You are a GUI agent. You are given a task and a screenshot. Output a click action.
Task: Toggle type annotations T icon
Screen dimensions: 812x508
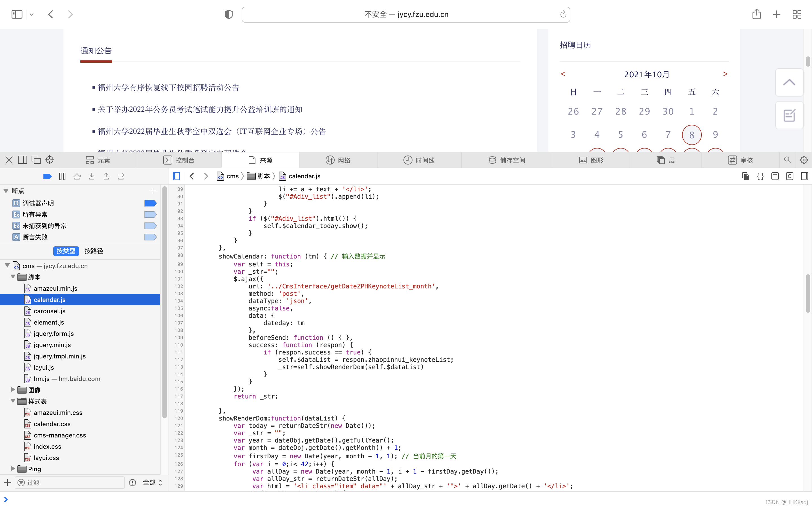pos(775,176)
